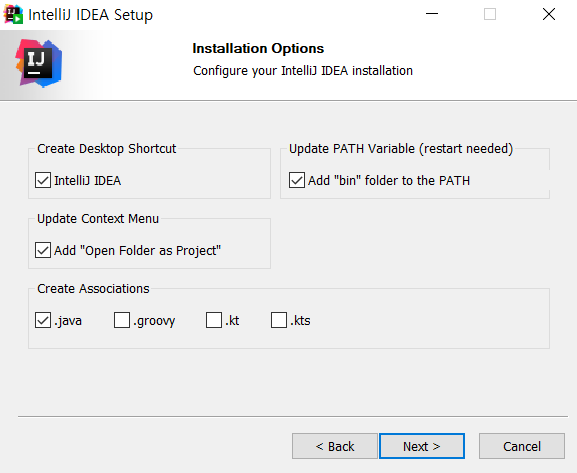Click the greyed-out maximize window button
This screenshot has height=473, width=577.
490,14
